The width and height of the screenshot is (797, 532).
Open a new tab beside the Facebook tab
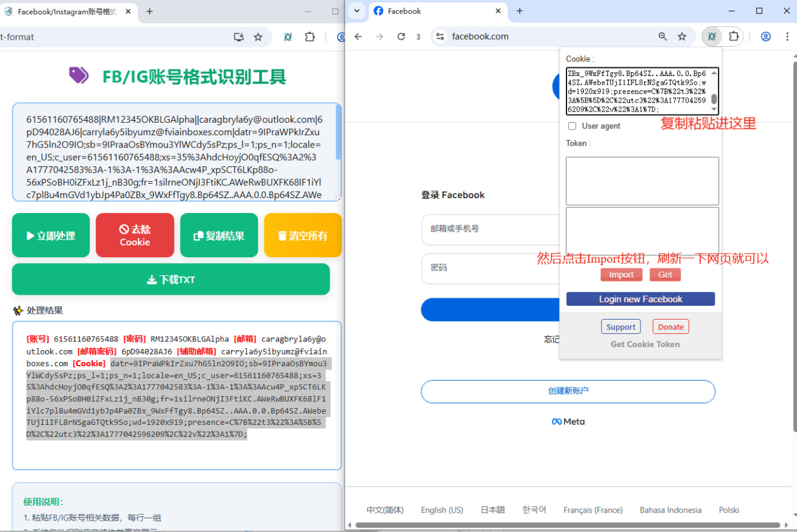(x=520, y=11)
